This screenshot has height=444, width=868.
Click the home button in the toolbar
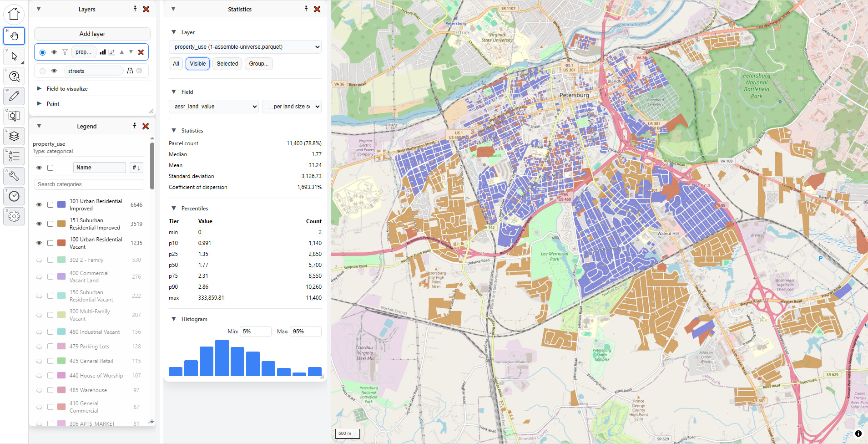[14, 14]
